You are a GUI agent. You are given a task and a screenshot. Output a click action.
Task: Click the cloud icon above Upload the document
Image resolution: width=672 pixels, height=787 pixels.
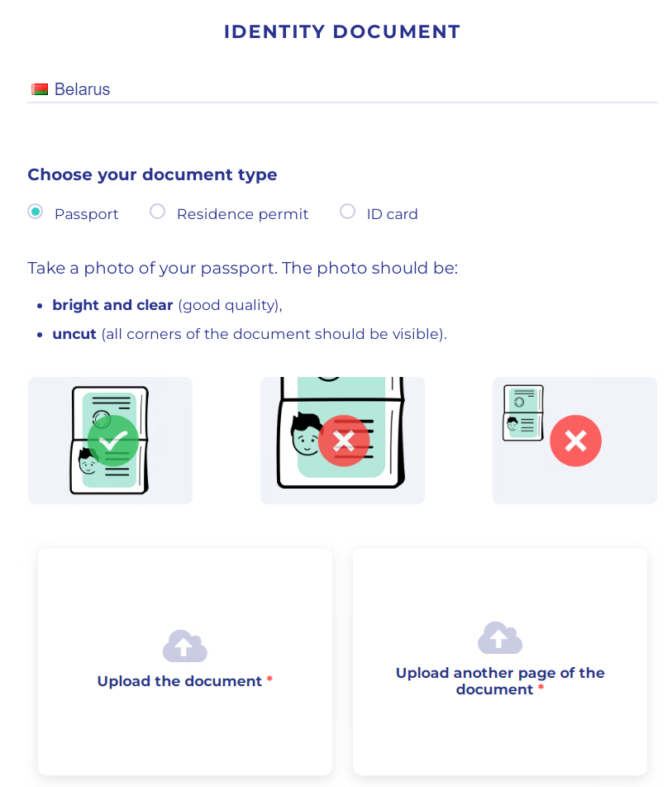coord(184,646)
